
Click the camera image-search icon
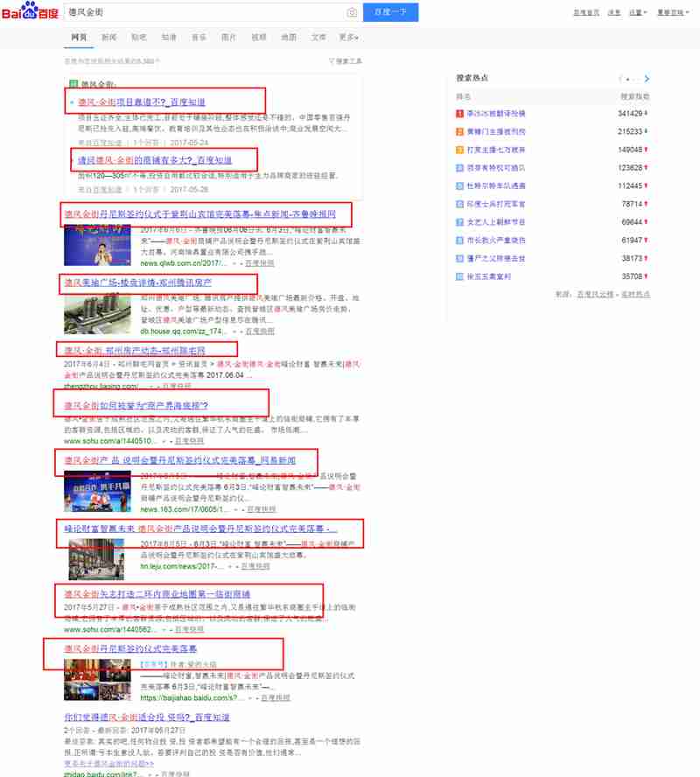352,12
